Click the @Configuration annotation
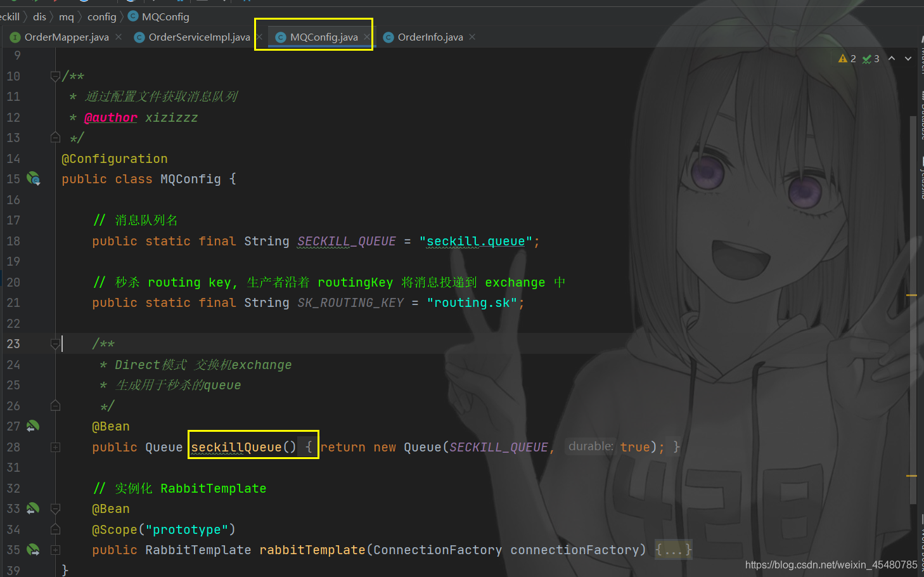This screenshot has height=577, width=924. coord(115,159)
